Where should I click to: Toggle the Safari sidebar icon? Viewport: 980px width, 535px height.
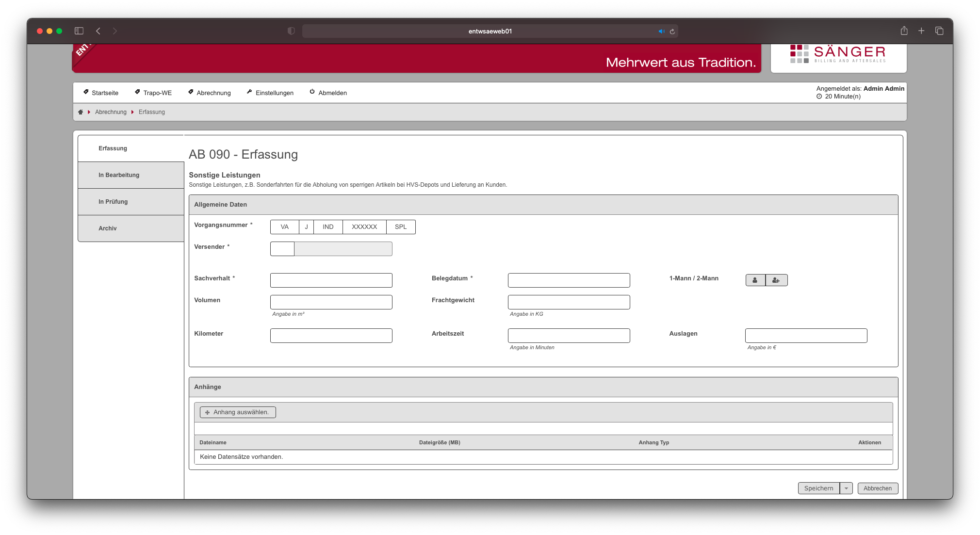point(79,31)
